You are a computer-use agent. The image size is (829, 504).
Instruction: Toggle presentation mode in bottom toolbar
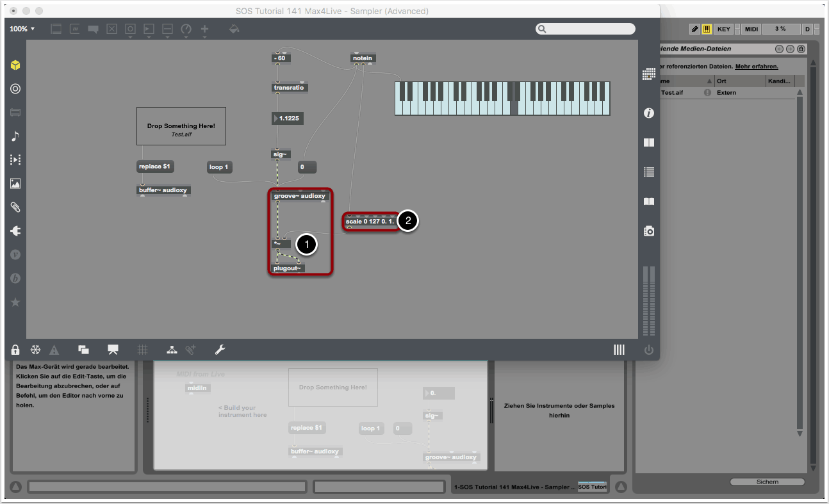113,350
